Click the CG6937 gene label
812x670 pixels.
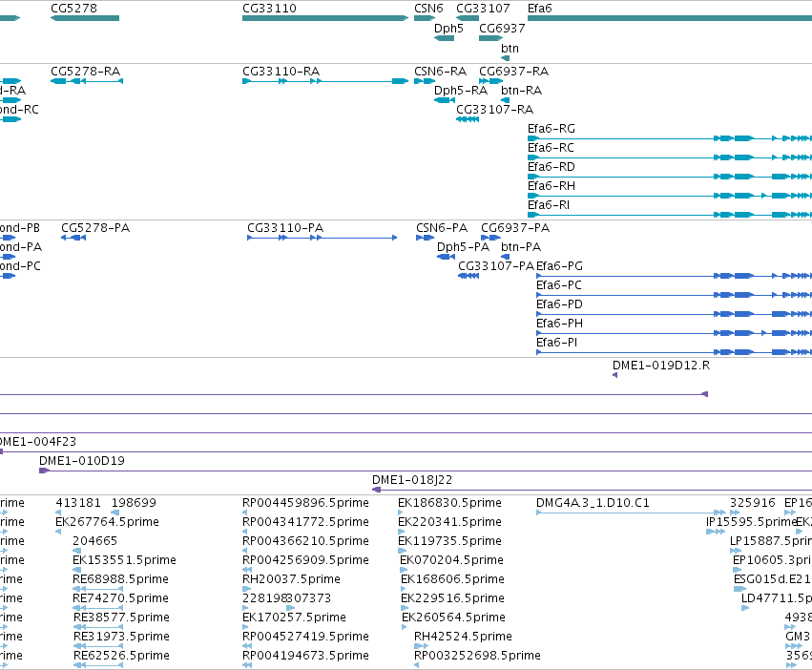(502, 28)
